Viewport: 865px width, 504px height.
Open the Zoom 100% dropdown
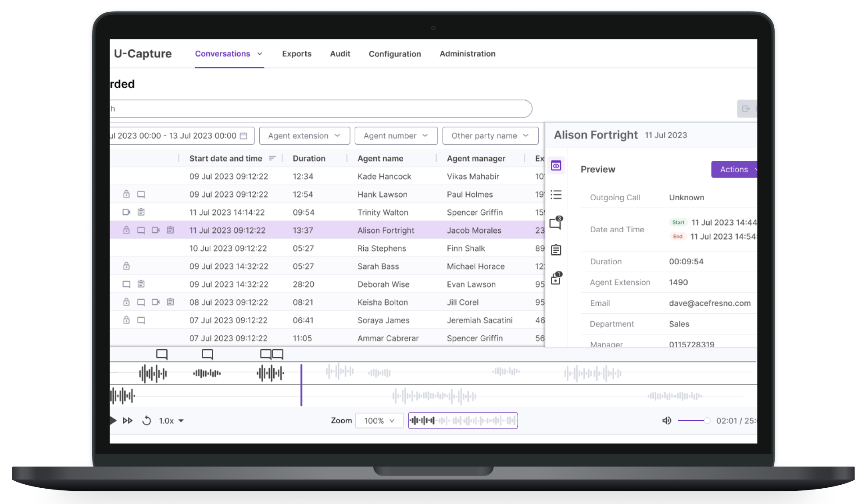(379, 421)
